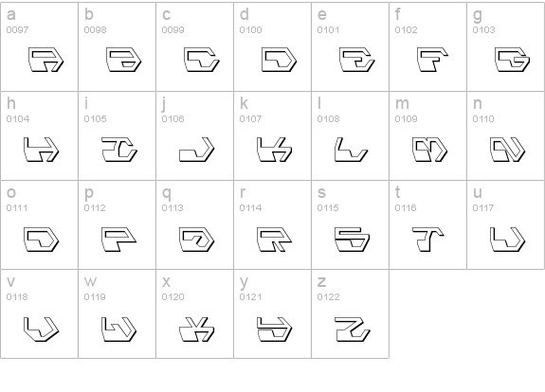Open the q glyph cell coded 0113
Viewport: 545px width, 392px height.
(x=195, y=224)
